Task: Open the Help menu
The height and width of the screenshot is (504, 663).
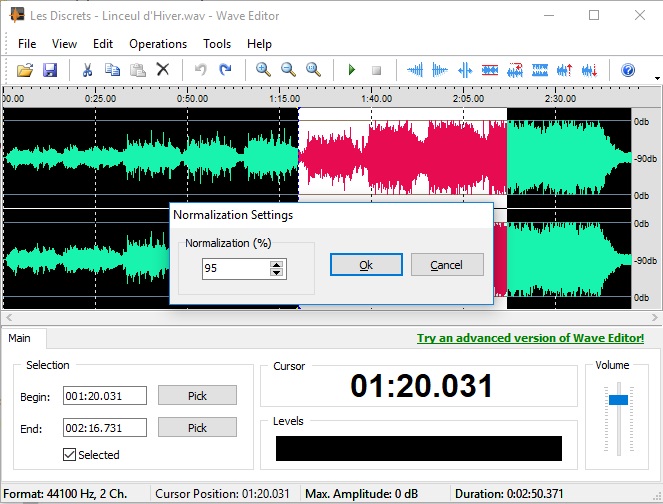Action: tap(259, 44)
